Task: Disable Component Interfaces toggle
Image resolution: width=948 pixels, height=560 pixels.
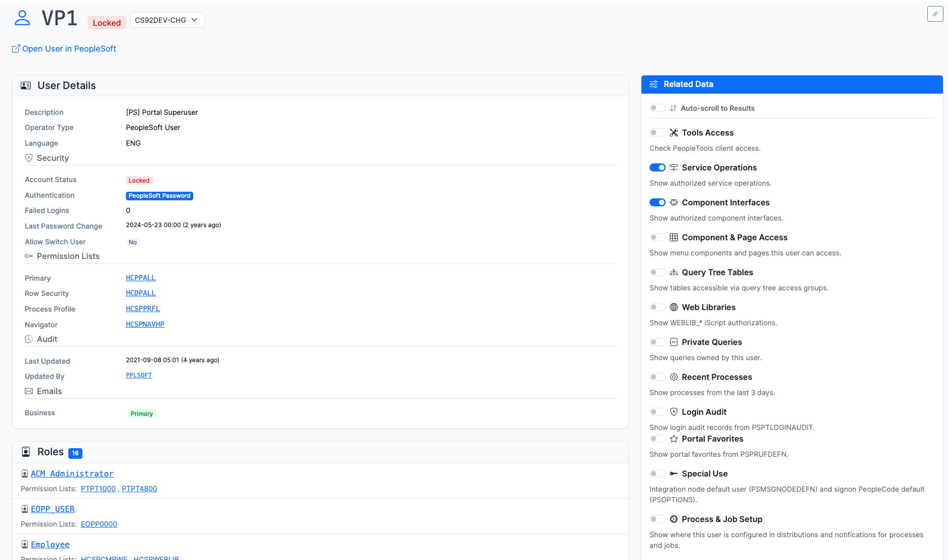Action: [x=657, y=202]
